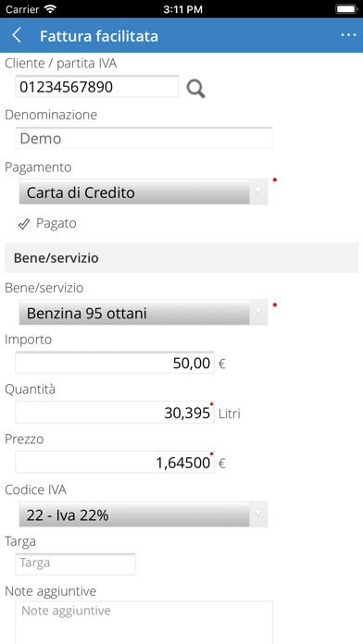Click the dropdown arrow beside Carta di Credito
This screenshot has width=363, height=644.
point(258,192)
